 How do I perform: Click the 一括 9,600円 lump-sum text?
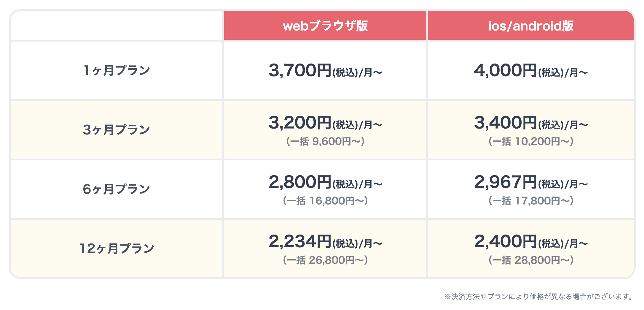(x=325, y=141)
